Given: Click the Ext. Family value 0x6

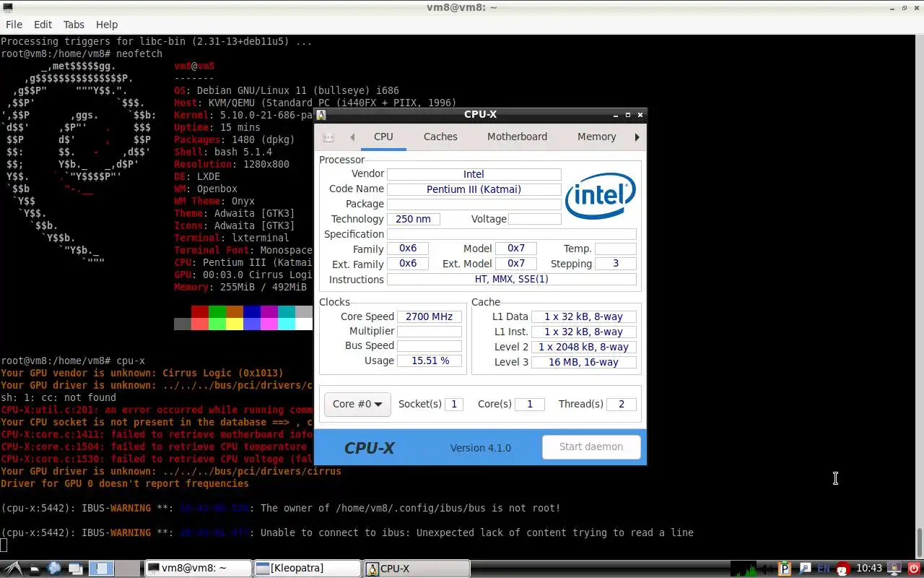Looking at the screenshot, I should [408, 264].
